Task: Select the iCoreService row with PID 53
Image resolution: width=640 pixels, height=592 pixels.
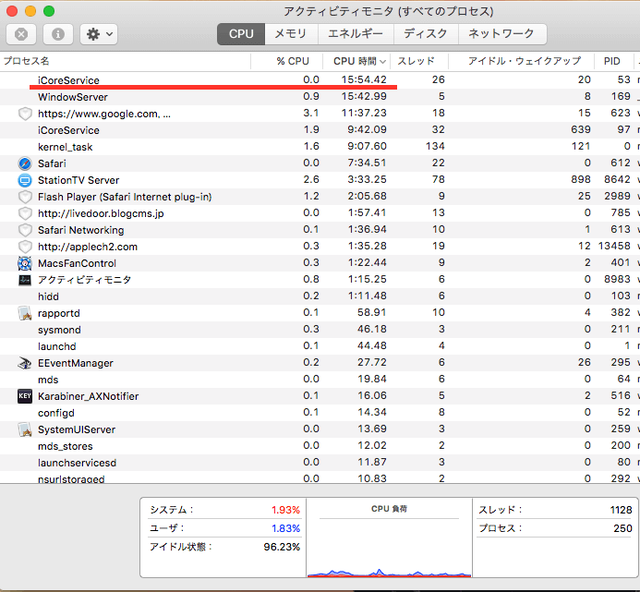Action: 320,80
